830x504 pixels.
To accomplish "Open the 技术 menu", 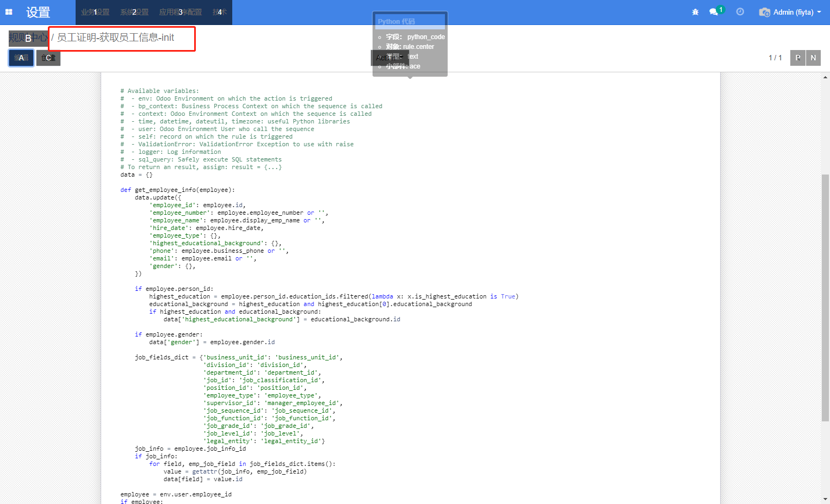I will click(x=220, y=12).
